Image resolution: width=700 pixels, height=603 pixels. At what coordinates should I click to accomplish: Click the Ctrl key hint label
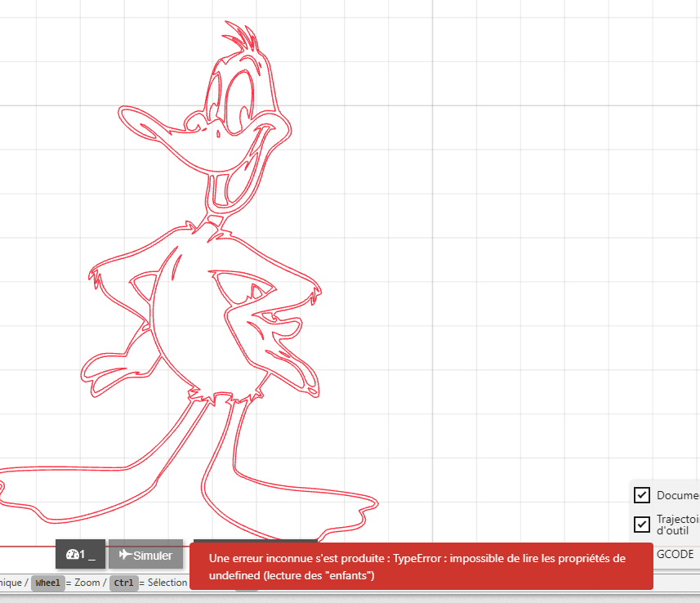click(123, 583)
